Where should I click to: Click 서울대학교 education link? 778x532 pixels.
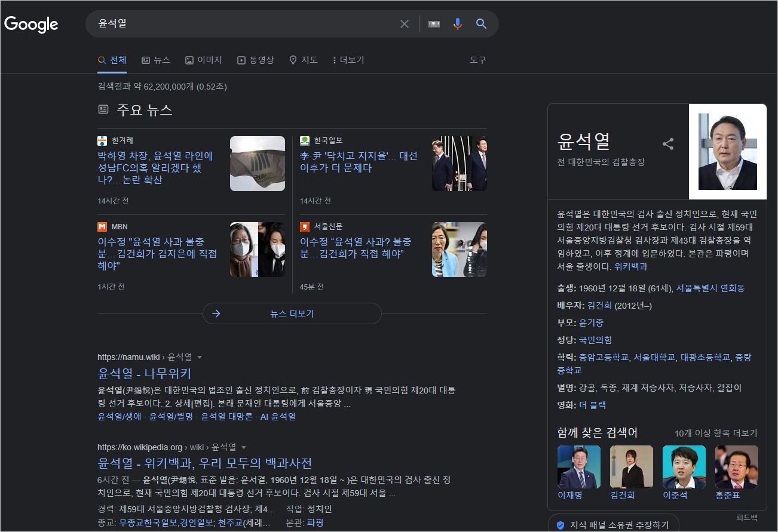pos(654,358)
